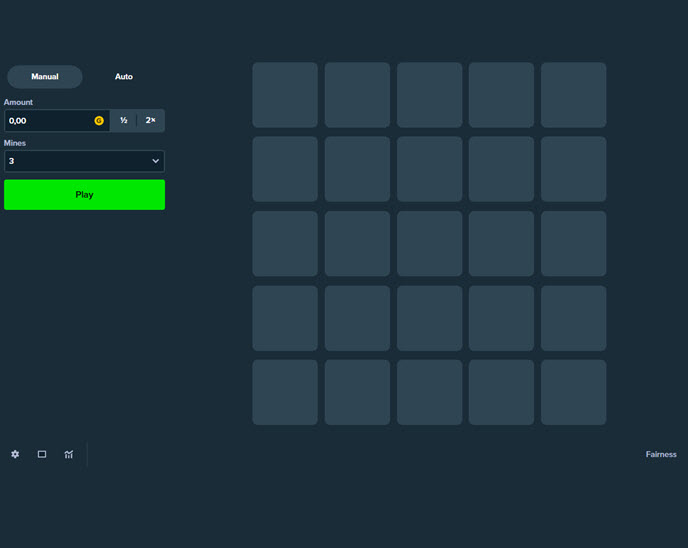Reveal fourth row, fourth column tile
Screen dimensions: 688x548
tap(501, 318)
